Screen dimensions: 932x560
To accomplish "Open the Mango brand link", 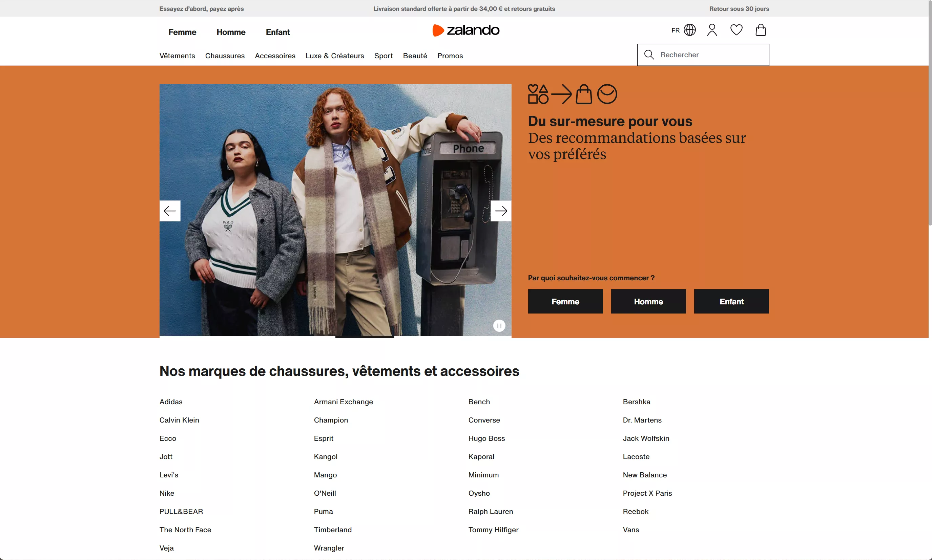I will pyautogui.click(x=325, y=475).
